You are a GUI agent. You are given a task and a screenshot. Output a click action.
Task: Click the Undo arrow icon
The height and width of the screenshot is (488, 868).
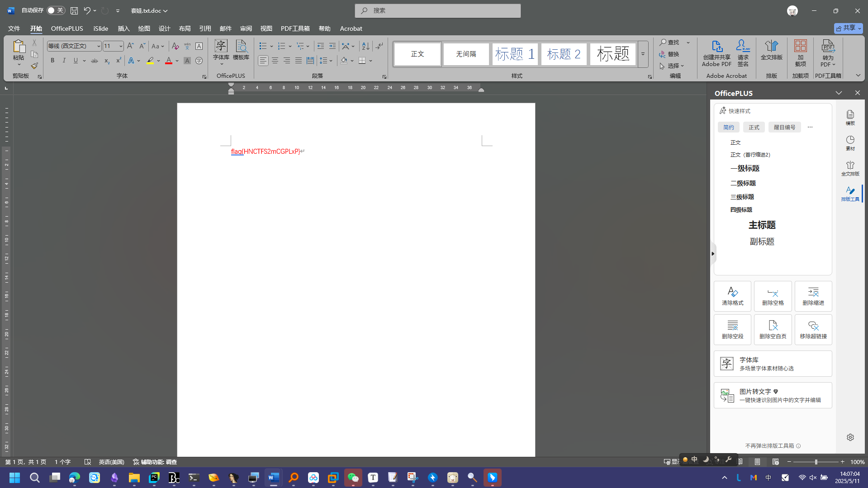pos(87,10)
